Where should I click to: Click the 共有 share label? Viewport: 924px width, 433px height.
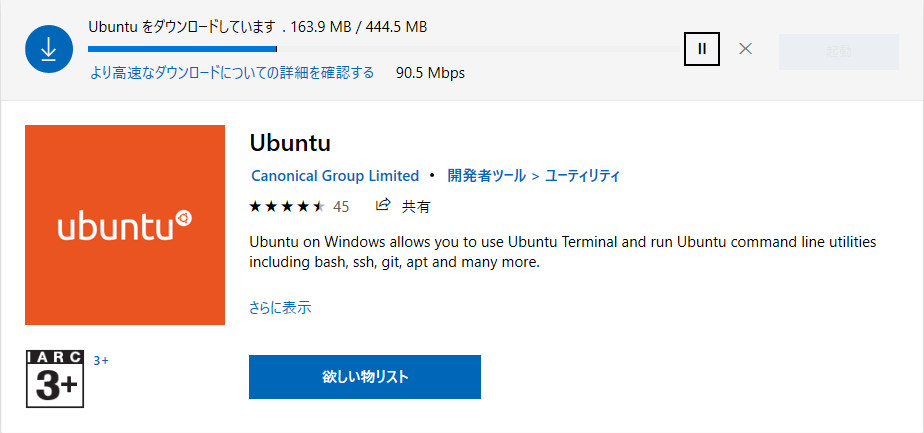(416, 207)
